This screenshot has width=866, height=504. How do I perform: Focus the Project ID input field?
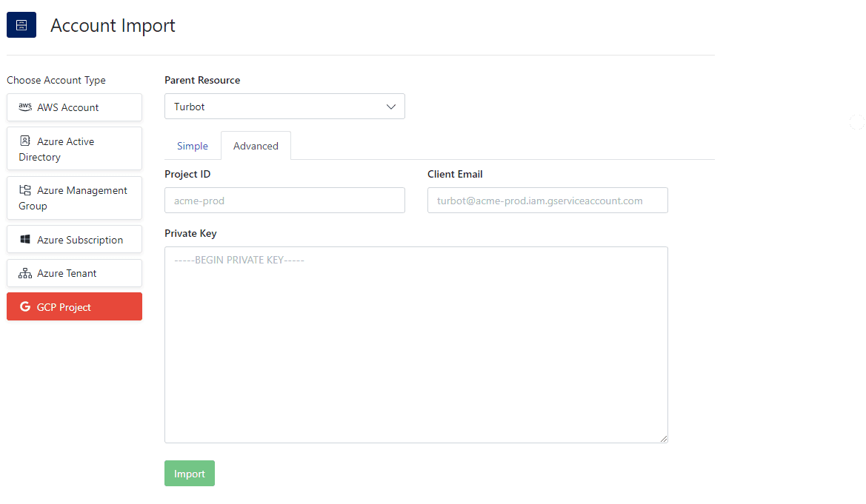point(284,201)
